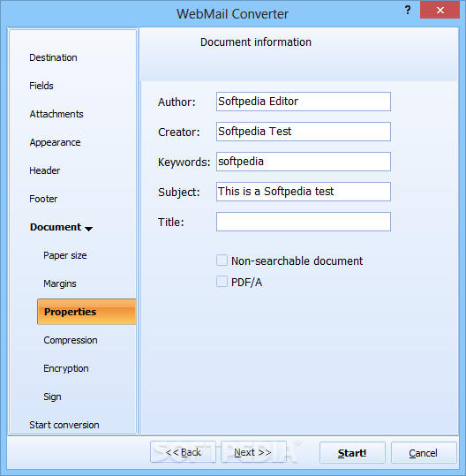This screenshot has height=476, width=466.
Task: Select the Header section
Action: pyautogui.click(x=45, y=170)
